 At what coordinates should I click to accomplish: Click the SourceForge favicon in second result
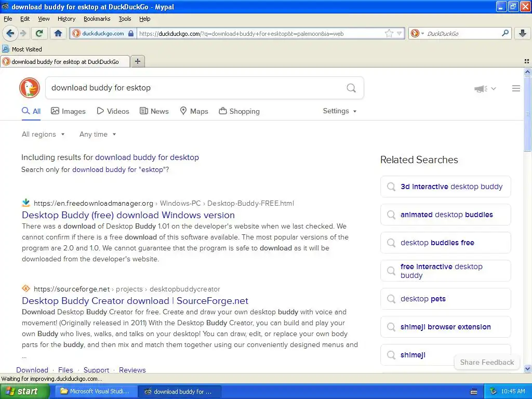26,289
